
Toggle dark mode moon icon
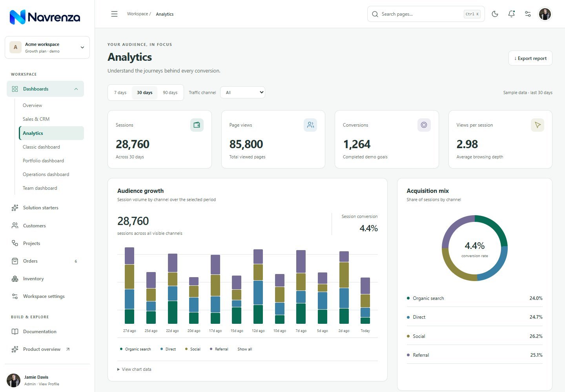[495, 14]
